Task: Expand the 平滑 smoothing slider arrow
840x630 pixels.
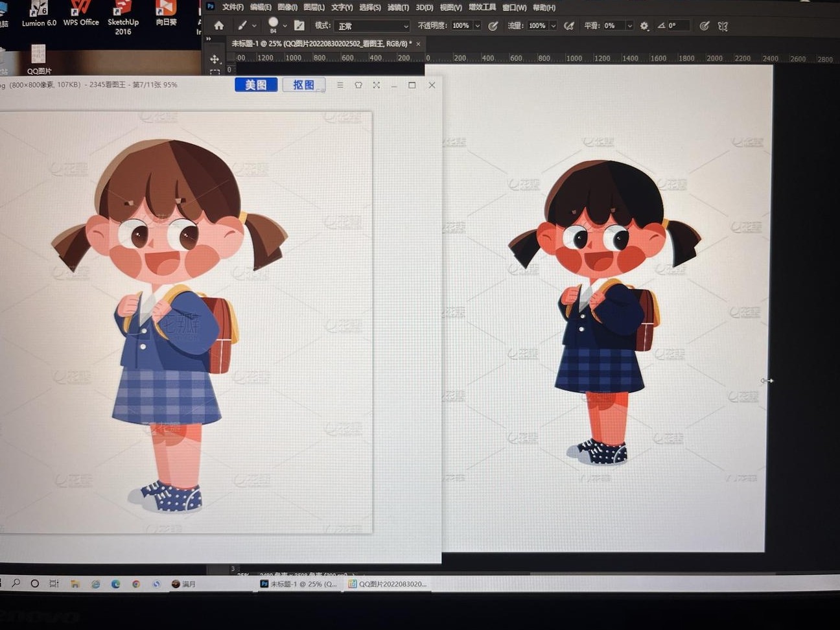Action: pyautogui.click(x=629, y=26)
